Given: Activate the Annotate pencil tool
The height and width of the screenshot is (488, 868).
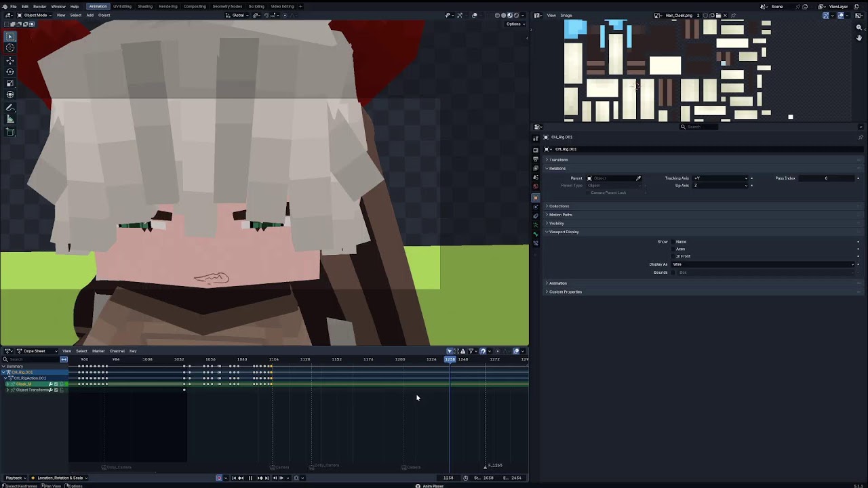Looking at the screenshot, I should 10,108.
